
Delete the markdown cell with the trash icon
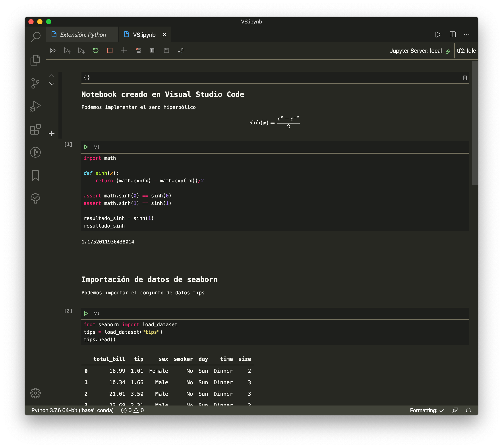(x=465, y=77)
